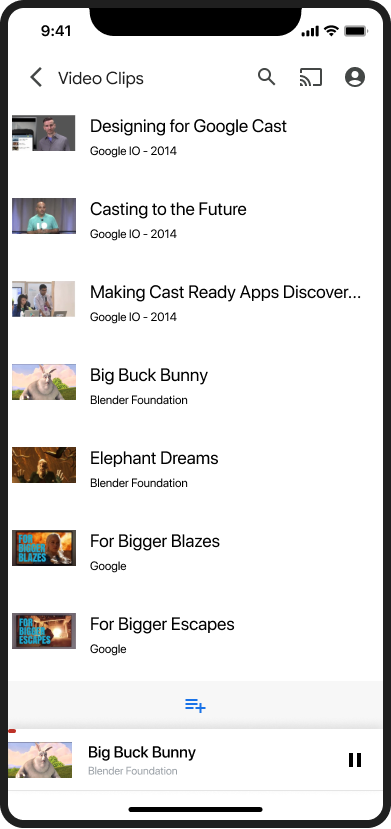Open the account profile icon
Screen dimensions: 391x829
click(x=355, y=77)
